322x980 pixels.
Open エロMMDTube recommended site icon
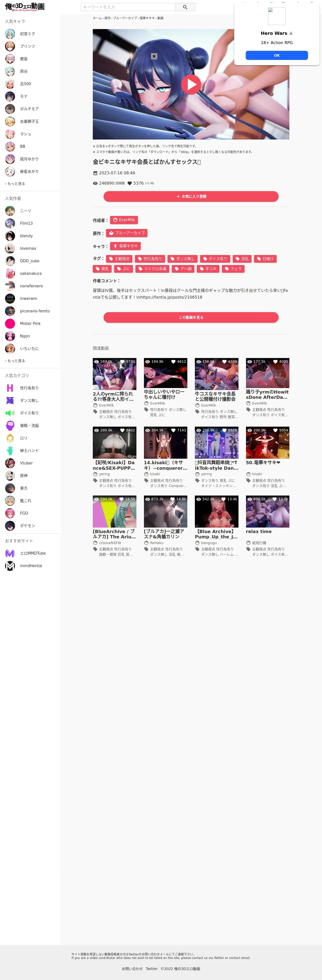10,553
